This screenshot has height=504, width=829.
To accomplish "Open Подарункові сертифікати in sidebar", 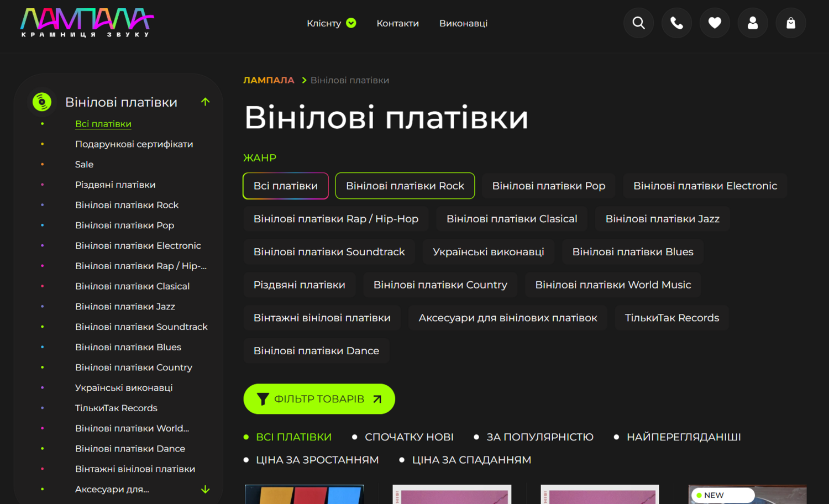I will [x=134, y=144].
